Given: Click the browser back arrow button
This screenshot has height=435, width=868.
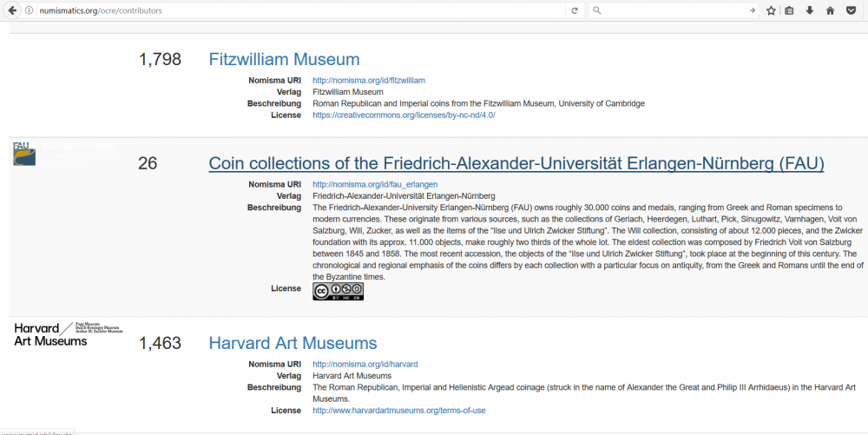Looking at the screenshot, I should tap(12, 10).
